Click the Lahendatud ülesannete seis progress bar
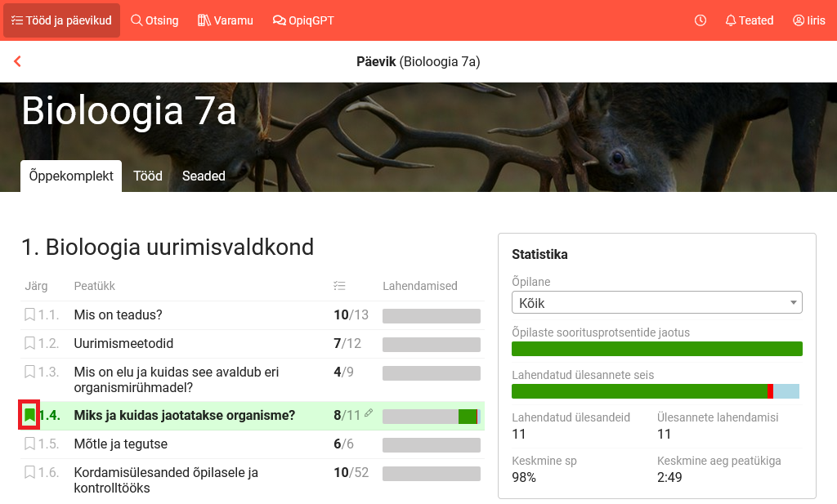Viewport: 837px width, 504px height. pyautogui.click(x=656, y=391)
